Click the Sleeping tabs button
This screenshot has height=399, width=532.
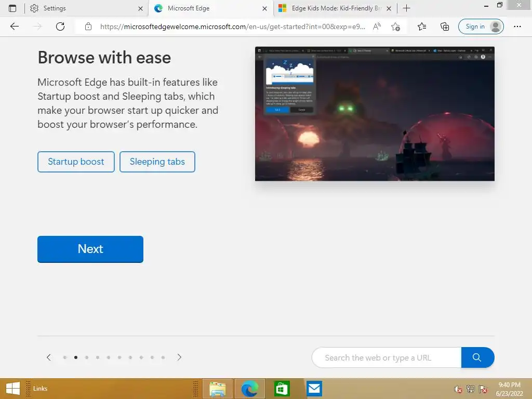pyautogui.click(x=157, y=162)
